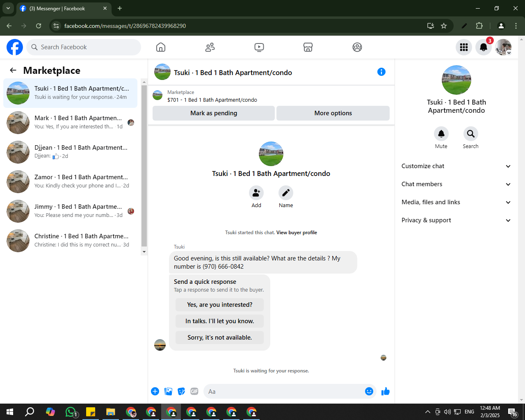Open browser extensions puzzle icon
Screen dimensions: 525x420
click(x=479, y=26)
